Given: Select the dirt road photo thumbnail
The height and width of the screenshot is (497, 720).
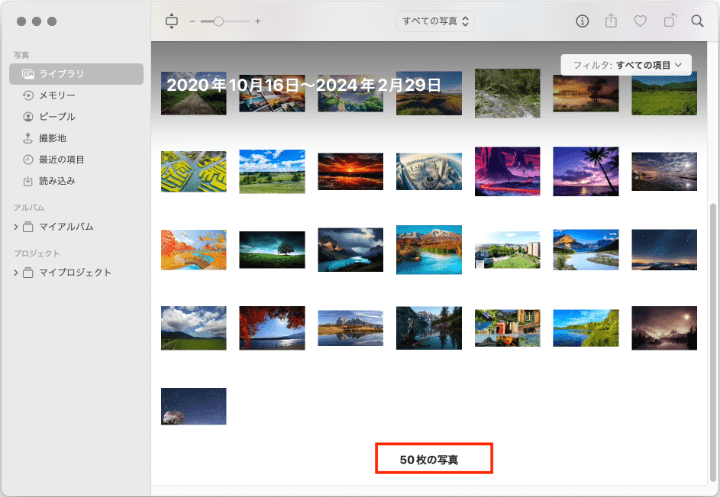Looking at the screenshot, I should point(193,93).
